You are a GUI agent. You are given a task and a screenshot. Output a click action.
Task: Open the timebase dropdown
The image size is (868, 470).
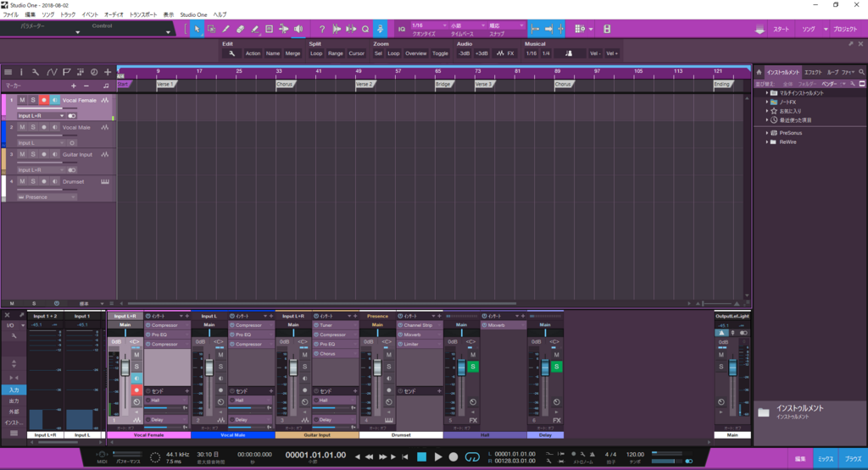[467, 25]
